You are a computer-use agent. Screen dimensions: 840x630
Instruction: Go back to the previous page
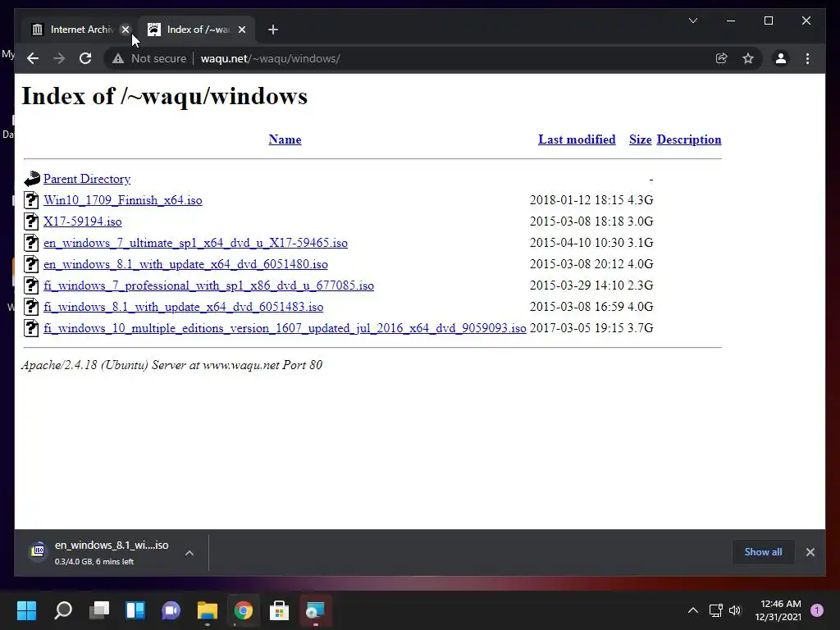point(33,58)
